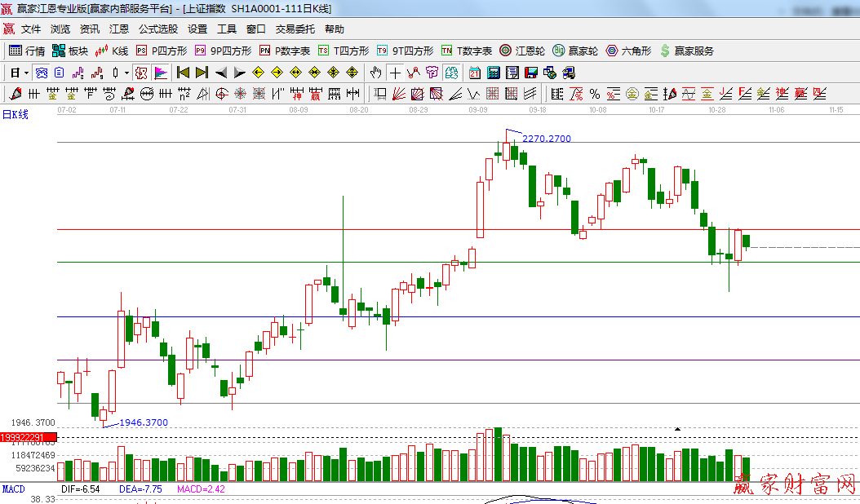Screen dimensions: 860x504
Task: Open the 公式选股 menu
Action: 157,29
